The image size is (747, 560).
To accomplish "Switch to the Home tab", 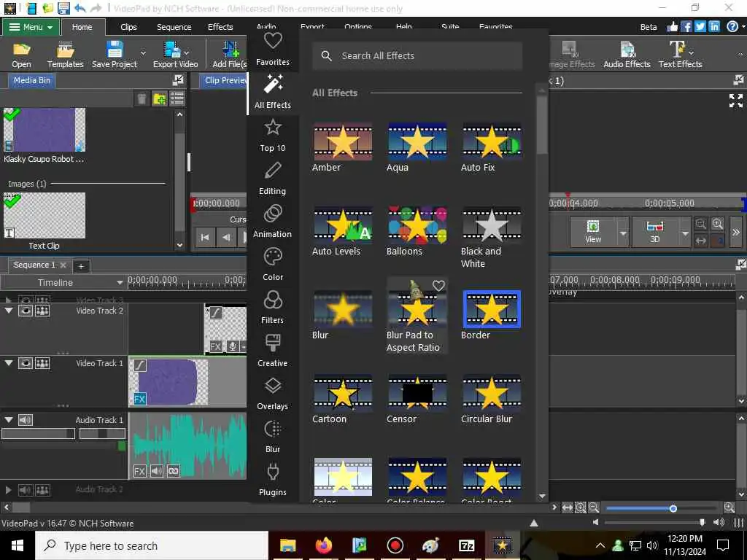I will [x=82, y=27].
